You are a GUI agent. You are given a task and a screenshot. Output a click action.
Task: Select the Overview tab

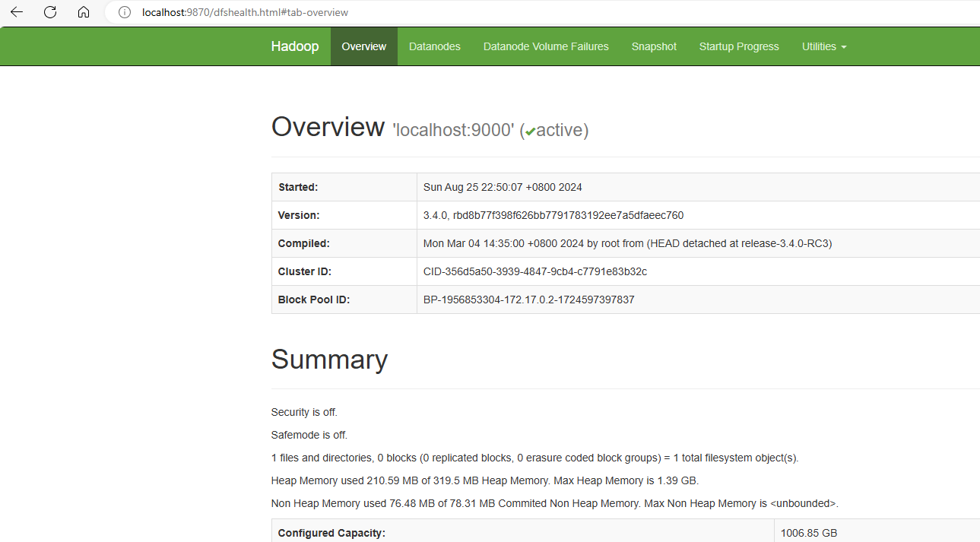pos(363,46)
